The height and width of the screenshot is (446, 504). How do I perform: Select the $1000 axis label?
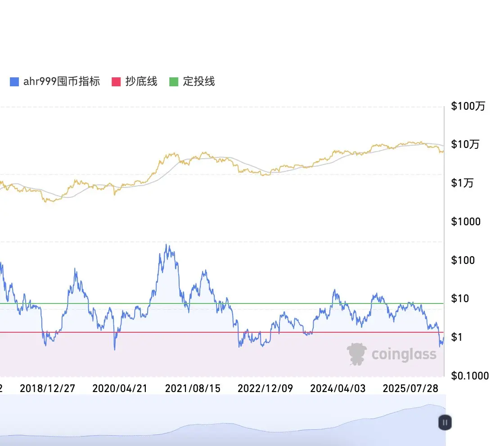(x=466, y=222)
